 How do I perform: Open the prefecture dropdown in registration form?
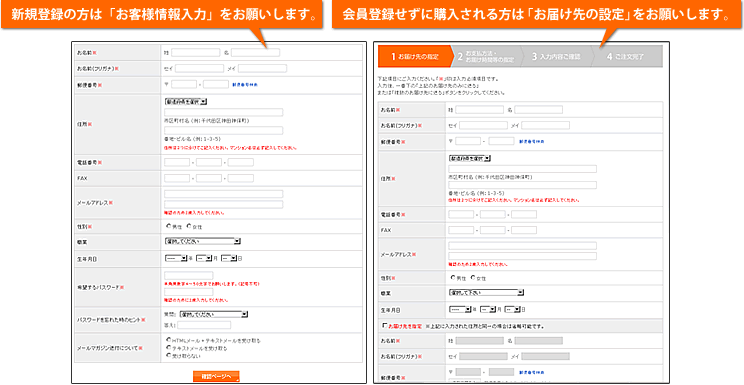point(186,102)
